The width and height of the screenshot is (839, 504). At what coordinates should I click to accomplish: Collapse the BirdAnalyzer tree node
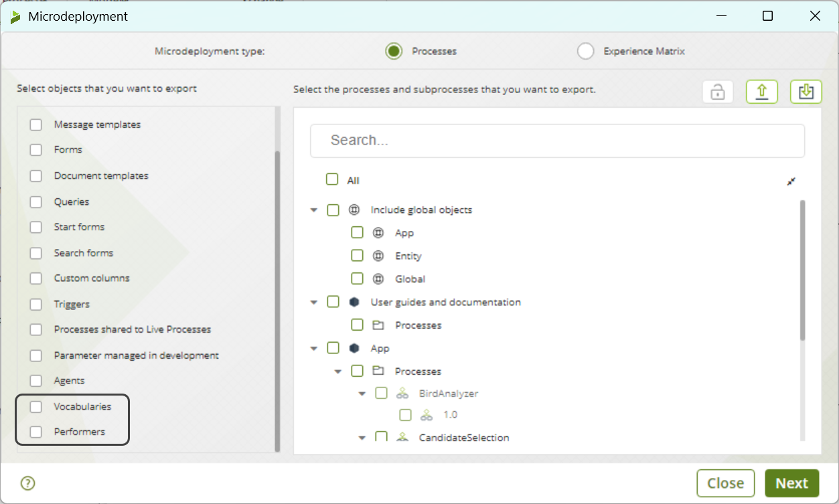click(x=362, y=394)
